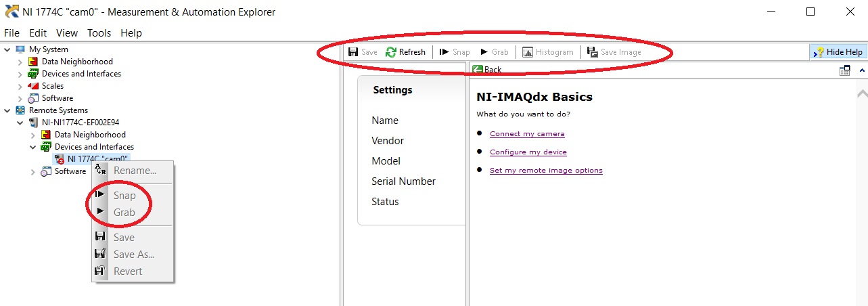The height and width of the screenshot is (306, 868).
Task: Expand Data Neighborhood under the remote system
Action: click(x=33, y=135)
